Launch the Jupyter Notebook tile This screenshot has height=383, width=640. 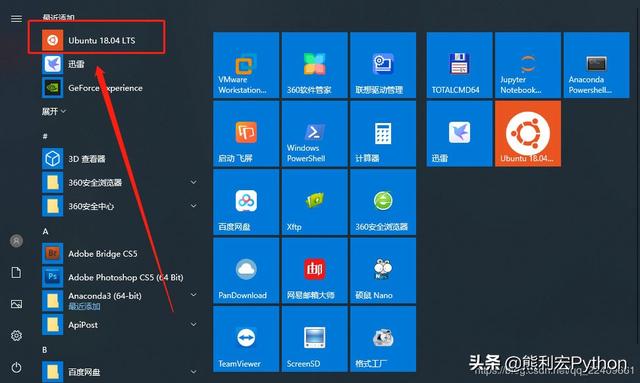(528, 65)
